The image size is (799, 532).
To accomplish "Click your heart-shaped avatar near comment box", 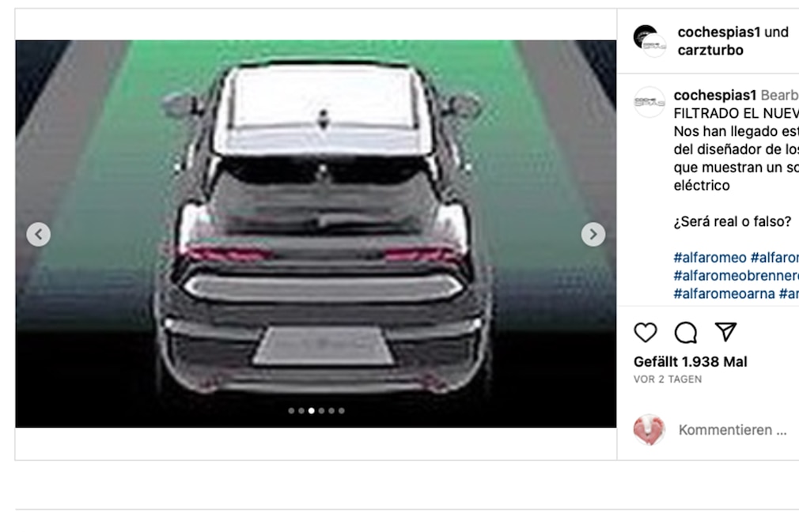I will click(649, 430).
